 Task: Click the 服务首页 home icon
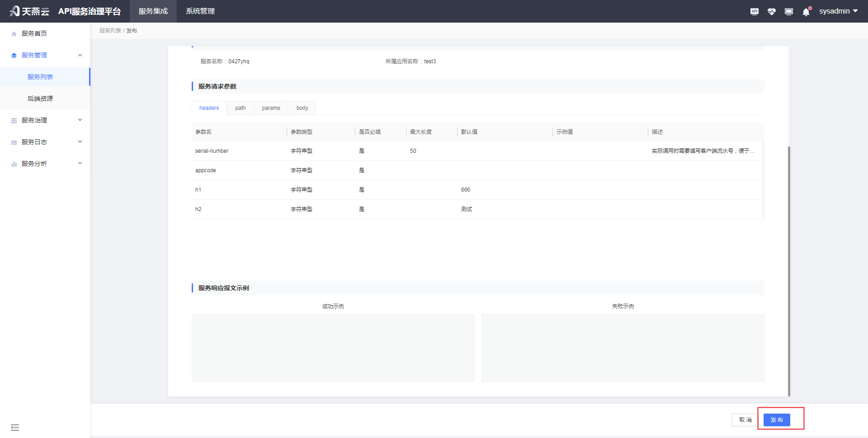coord(14,34)
